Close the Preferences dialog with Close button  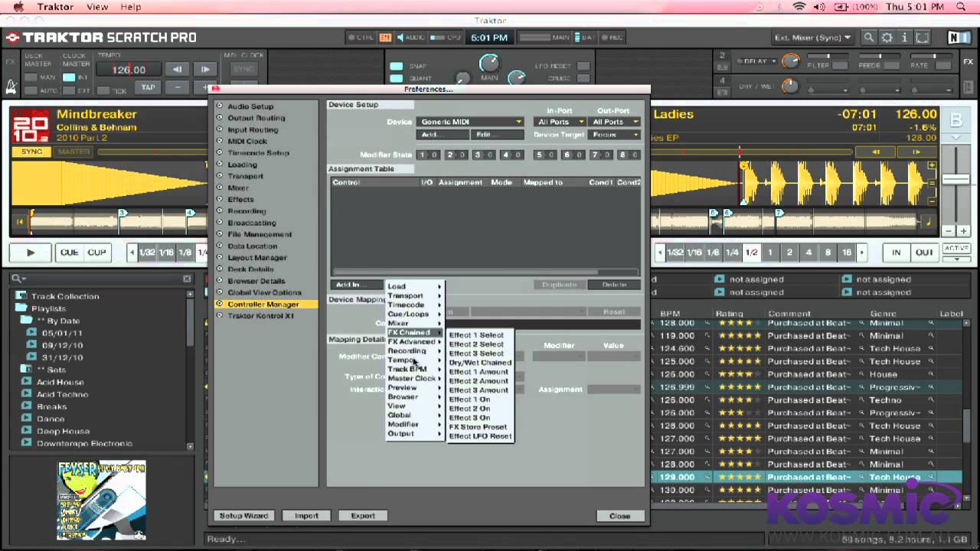[x=619, y=516]
